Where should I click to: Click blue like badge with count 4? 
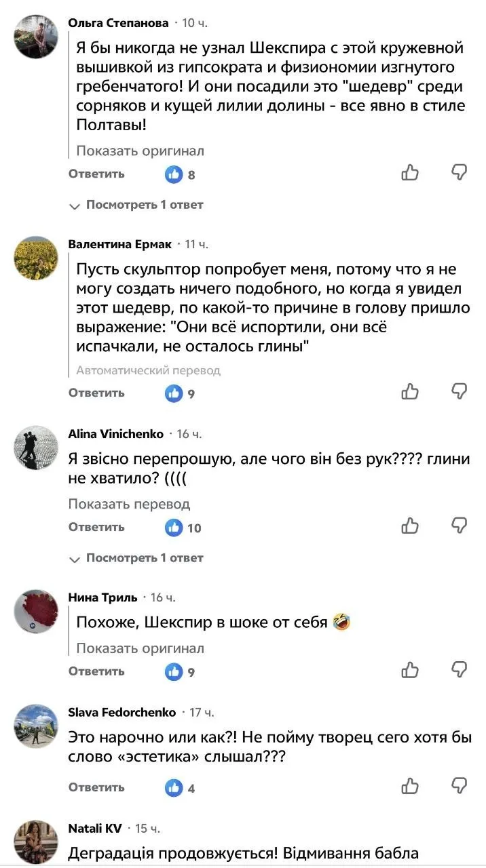[x=174, y=787]
